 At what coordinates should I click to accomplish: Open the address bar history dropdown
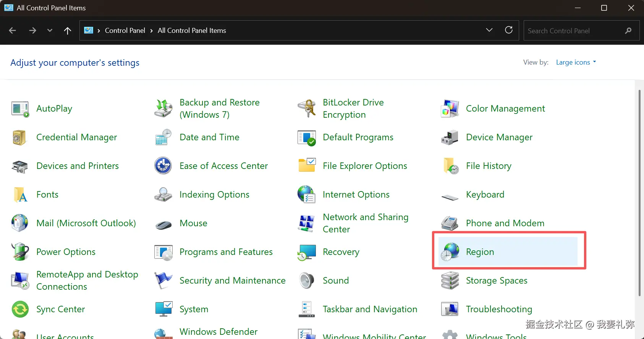tap(489, 30)
